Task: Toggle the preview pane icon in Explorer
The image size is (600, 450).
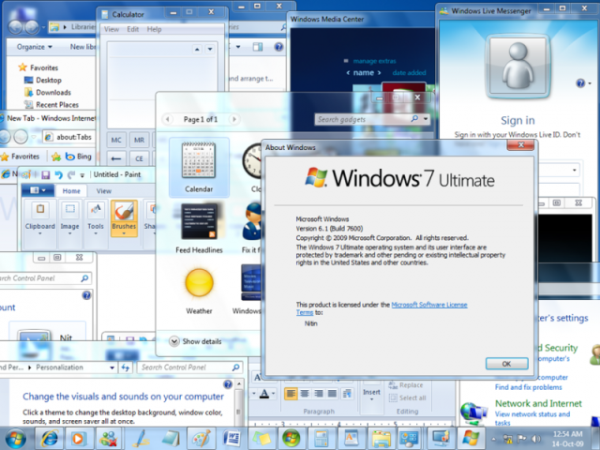Action: 258,47
